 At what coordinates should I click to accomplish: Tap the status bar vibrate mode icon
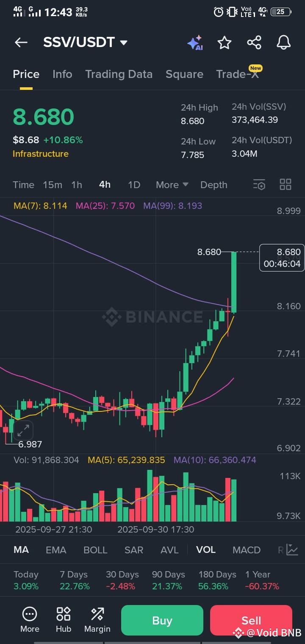tap(232, 12)
